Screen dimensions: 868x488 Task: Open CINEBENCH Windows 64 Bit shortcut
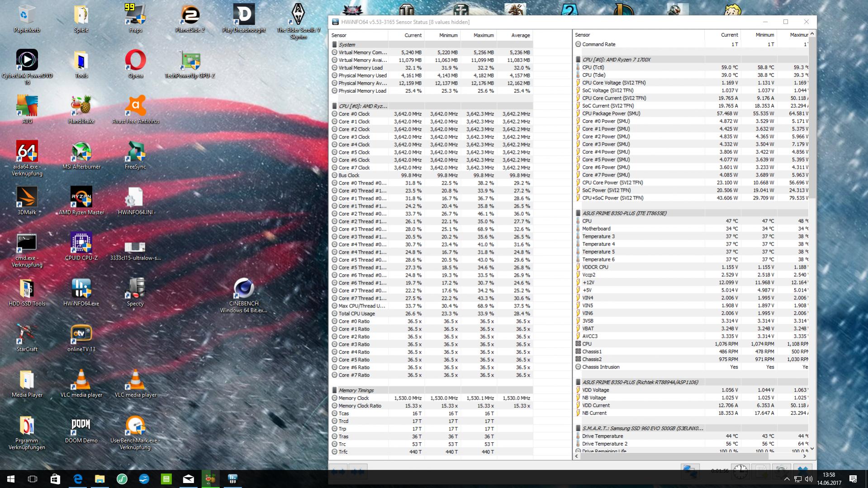244,296
